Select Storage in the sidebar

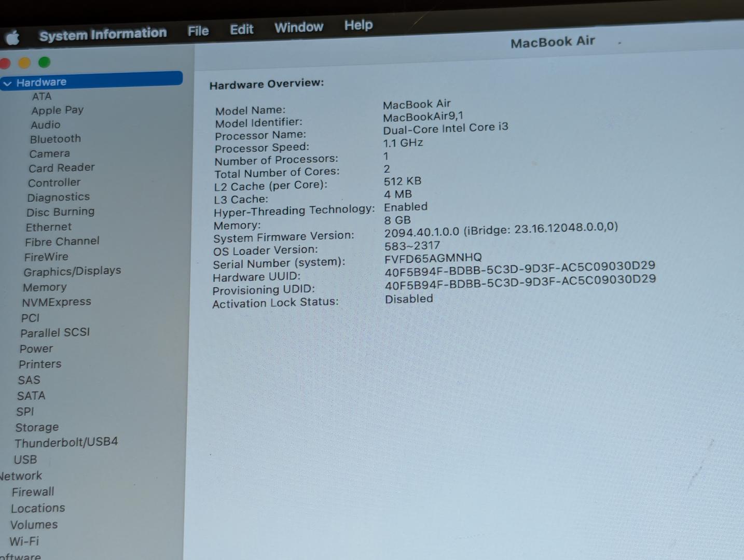36,428
